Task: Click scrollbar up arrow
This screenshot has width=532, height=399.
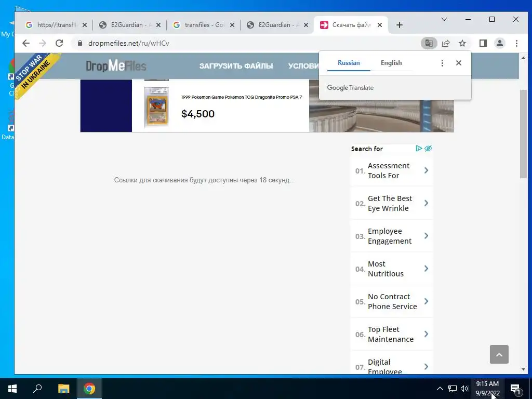Action: tap(523, 57)
